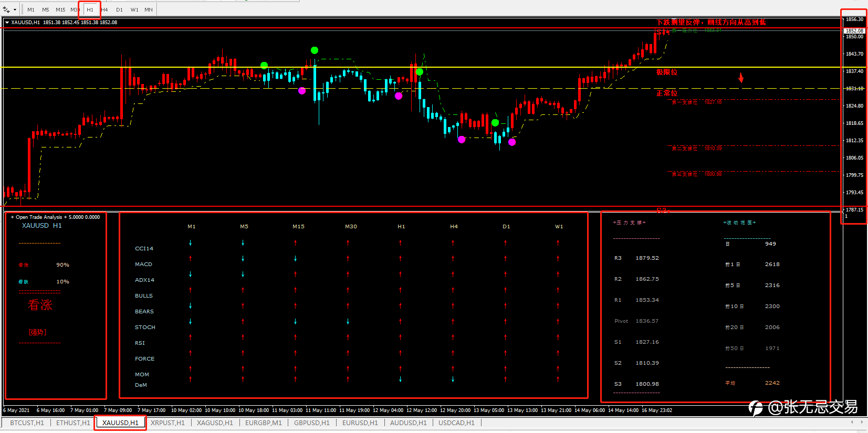Open the BTCUST,H1 chart tab
Viewport: 868px width, 433px height.
pyautogui.click(x=27, y=423)
